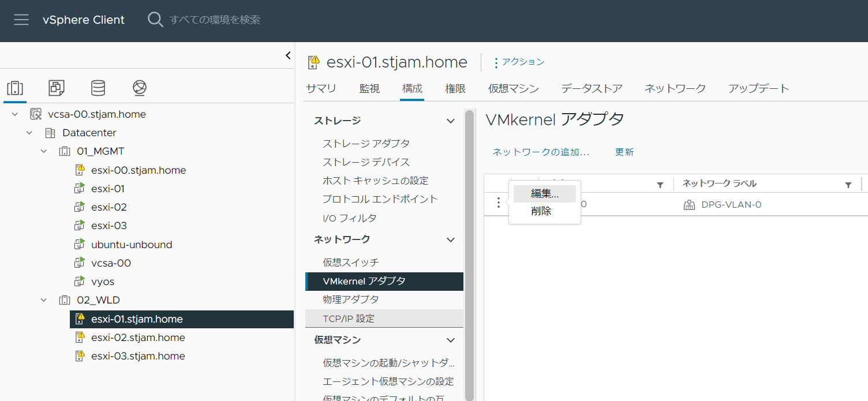This screenshot has width=868, height=401.
Task: Open the アクション actions menu
Action: 519,62
